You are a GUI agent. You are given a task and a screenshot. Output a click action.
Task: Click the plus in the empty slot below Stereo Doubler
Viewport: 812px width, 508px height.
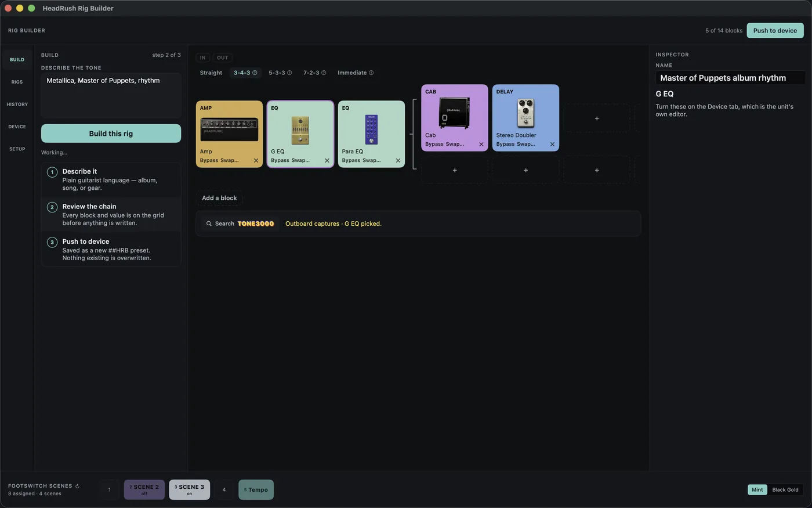click(x=525, y=170)
